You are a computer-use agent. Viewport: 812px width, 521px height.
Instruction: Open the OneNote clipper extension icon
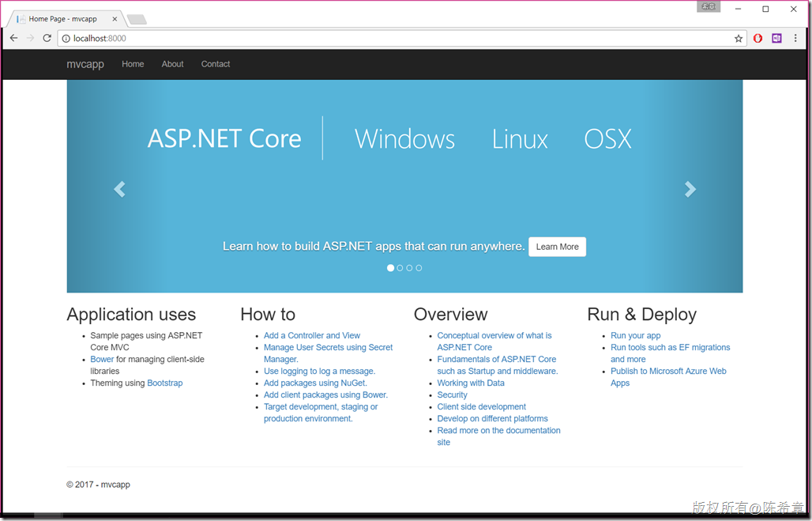coord(776,39)
